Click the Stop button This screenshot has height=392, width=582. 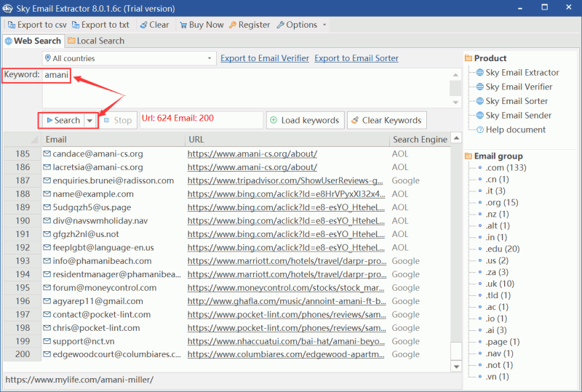[118, 120]
